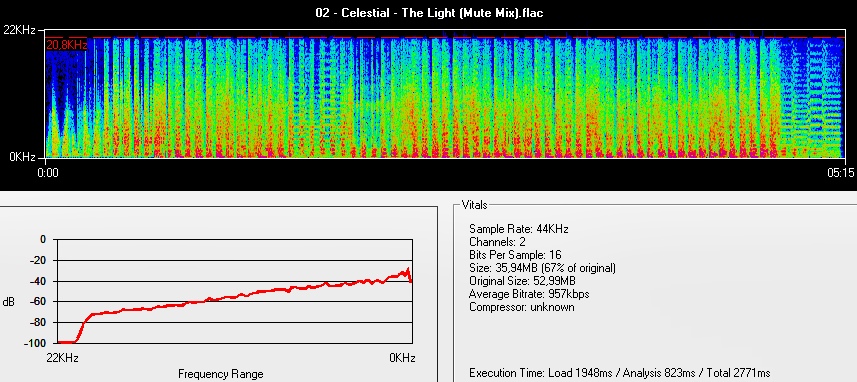This screenshot has width=857, height=382.
Task: Click the '0:00' start time label
Action: [x=48, y=173]
